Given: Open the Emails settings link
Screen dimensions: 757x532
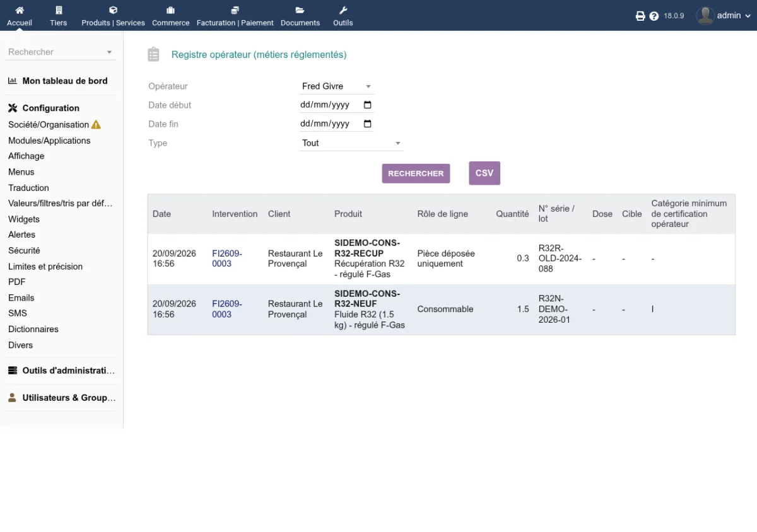Looking at the screenshot, I should (21, 298).
